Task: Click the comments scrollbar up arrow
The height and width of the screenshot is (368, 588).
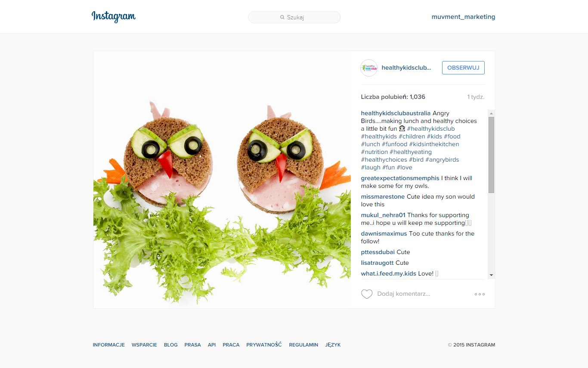Action: (491, 113)
